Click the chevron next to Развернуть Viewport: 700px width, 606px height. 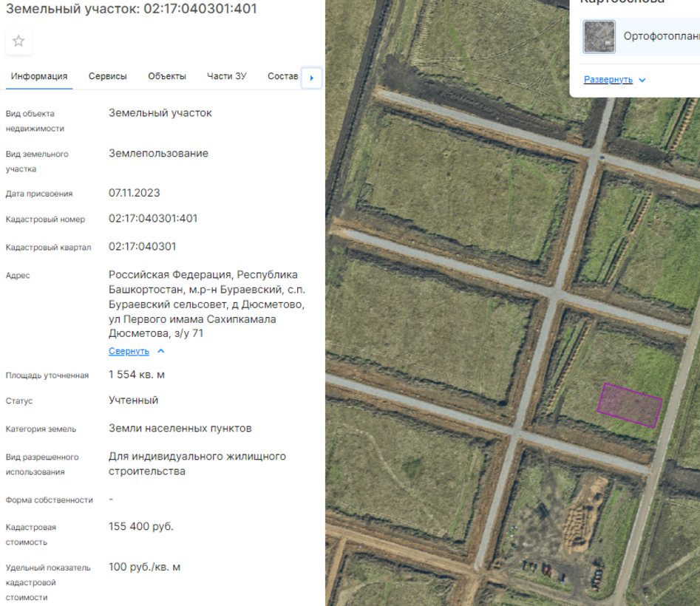pyautogui.click(x=642, y=80)
